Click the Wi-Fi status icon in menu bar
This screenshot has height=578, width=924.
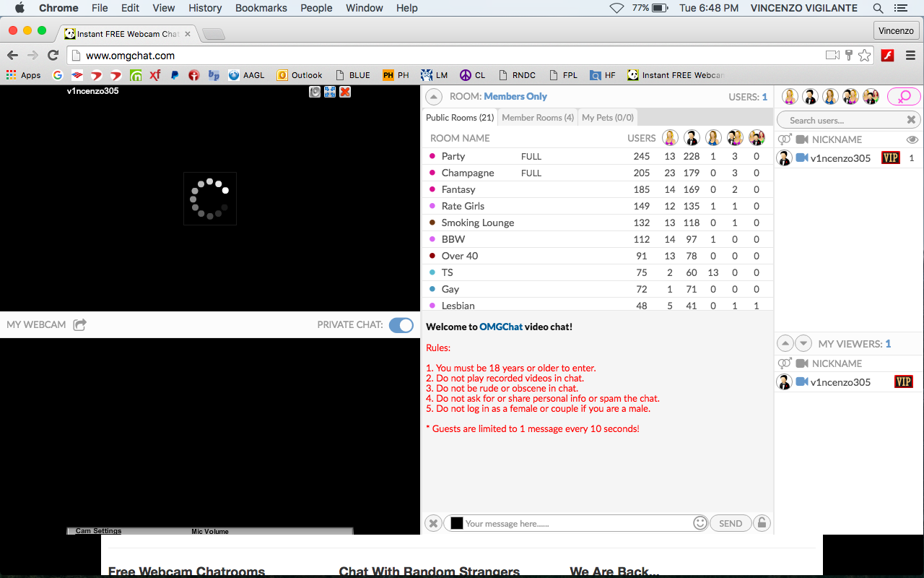point(617,8)
